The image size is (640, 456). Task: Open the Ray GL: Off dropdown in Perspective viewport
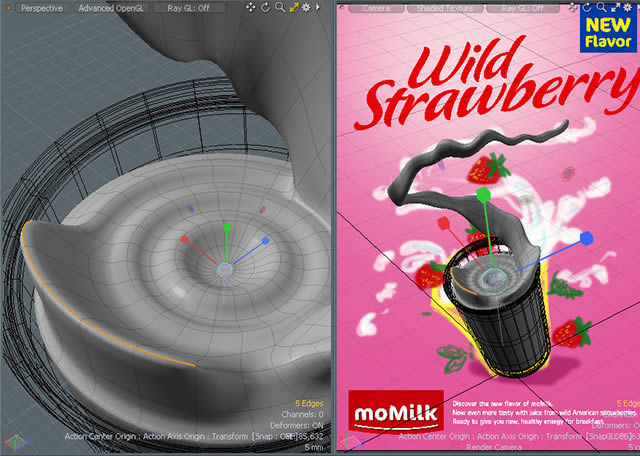tap(190, 8)
